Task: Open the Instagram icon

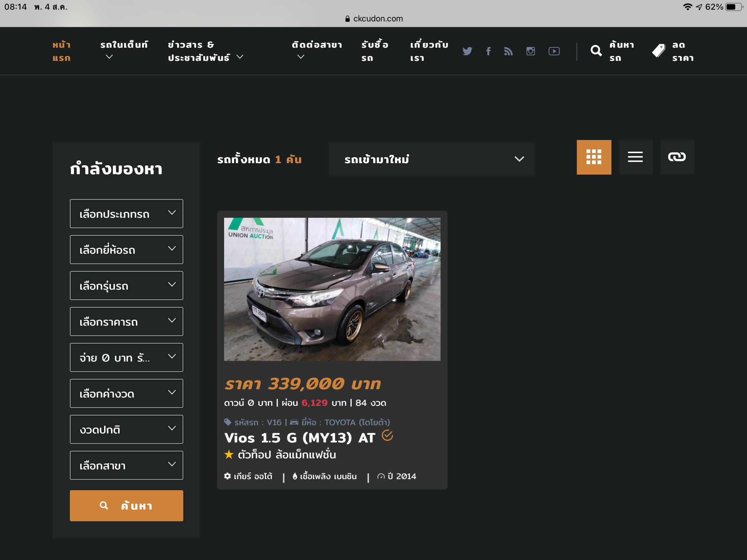Action: pos(531,51)
